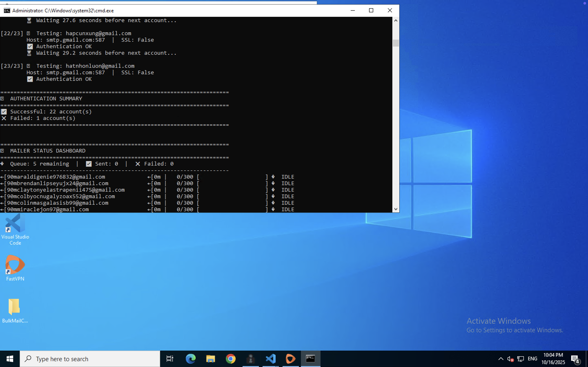The width and height of the screenshot is (588, 367).
Task: Click the console scrollbar up arrow
Action: click(x=395, y=20)
